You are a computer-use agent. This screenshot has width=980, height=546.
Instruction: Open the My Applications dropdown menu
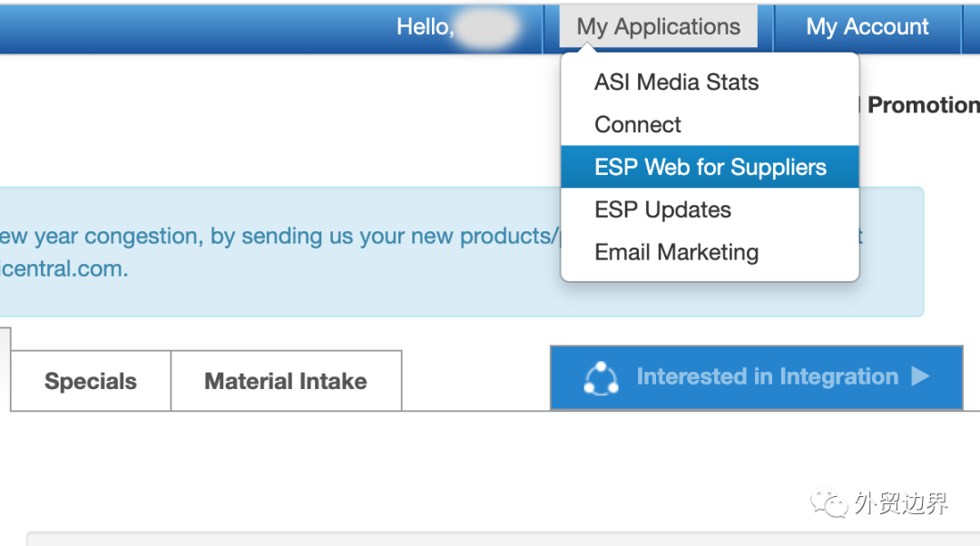[x=658, y=27]
